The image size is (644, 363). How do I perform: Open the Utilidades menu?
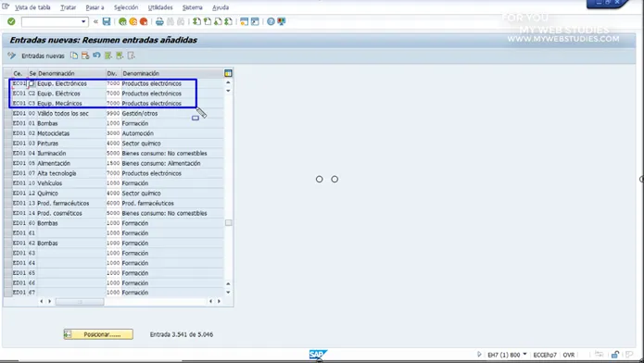pyautogui.click(x=160, y=7)
